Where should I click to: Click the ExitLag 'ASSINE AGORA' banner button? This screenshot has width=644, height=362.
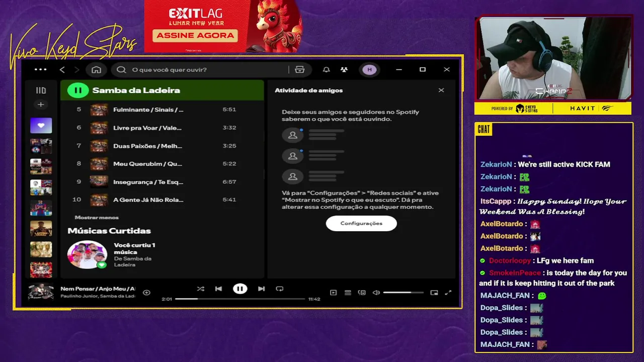[195, 35]
